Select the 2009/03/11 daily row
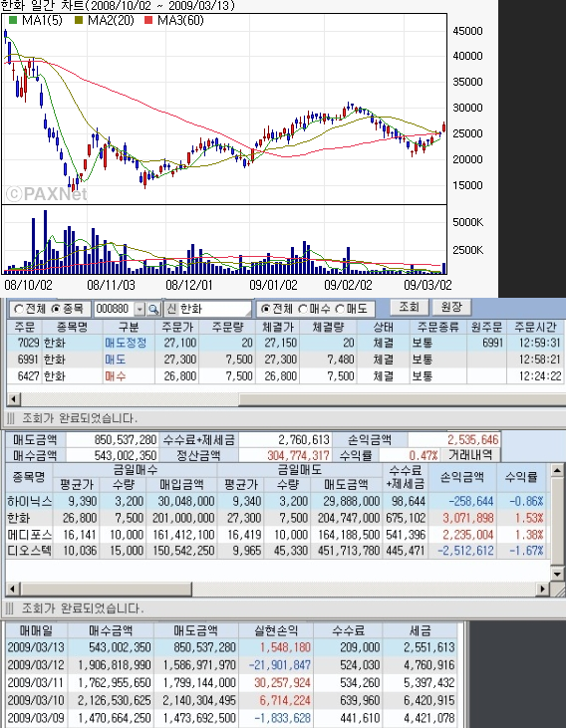Viewport: 566px width, 728px height. (x=232, y=682)
